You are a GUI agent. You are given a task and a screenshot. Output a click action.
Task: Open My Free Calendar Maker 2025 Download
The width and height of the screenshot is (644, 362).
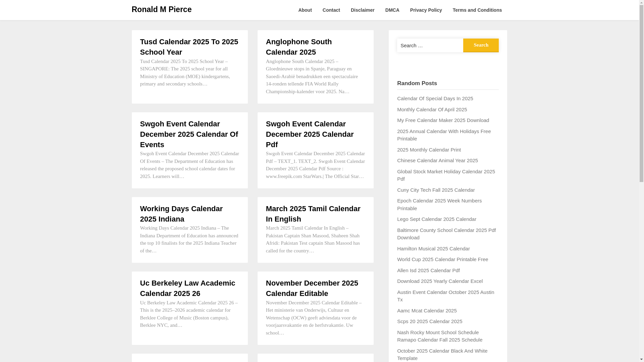tap(443, 120)
